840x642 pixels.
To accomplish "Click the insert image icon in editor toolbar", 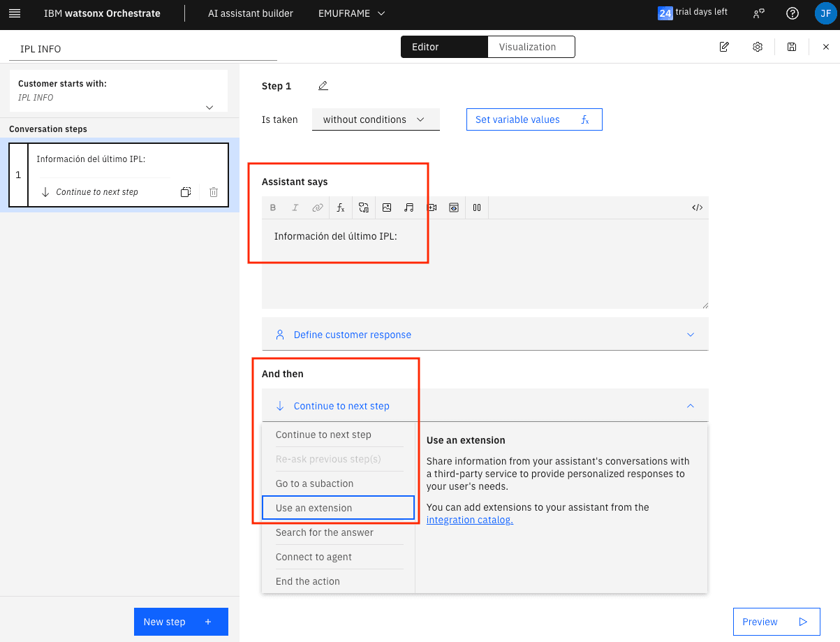I will [387, 207].
